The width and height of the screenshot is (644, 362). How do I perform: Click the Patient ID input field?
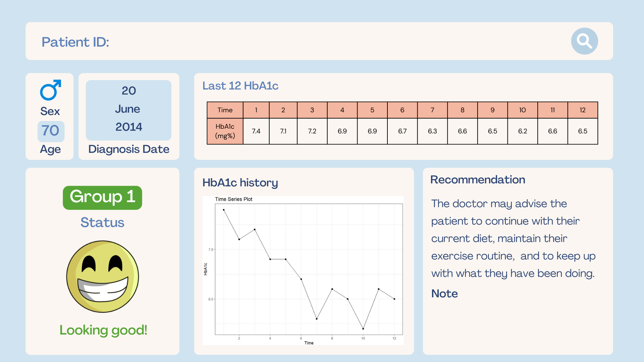[x=302, y=42]
